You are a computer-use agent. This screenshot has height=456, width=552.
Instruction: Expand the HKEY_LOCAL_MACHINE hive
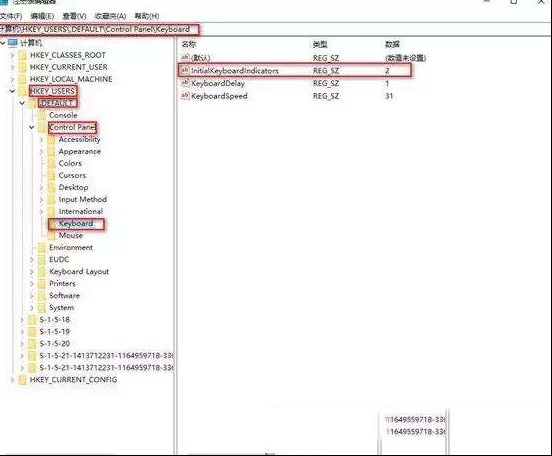click(x=12, y=79)
